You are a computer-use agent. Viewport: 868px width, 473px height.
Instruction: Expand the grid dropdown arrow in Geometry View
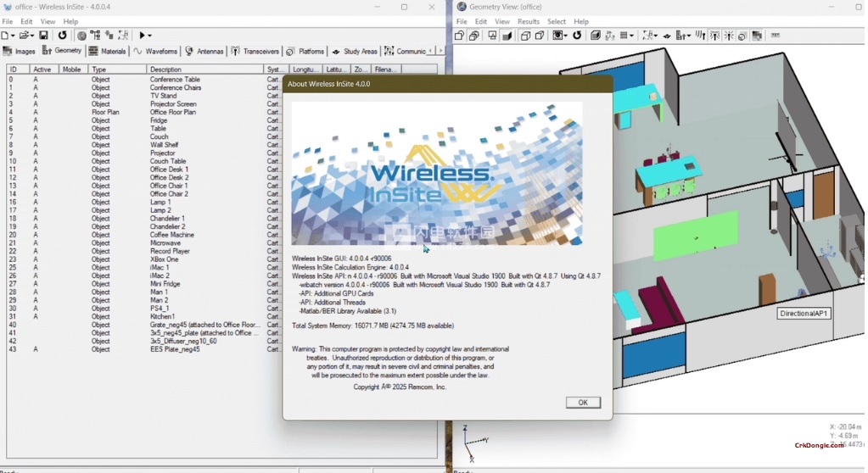[x=631, y=36]
